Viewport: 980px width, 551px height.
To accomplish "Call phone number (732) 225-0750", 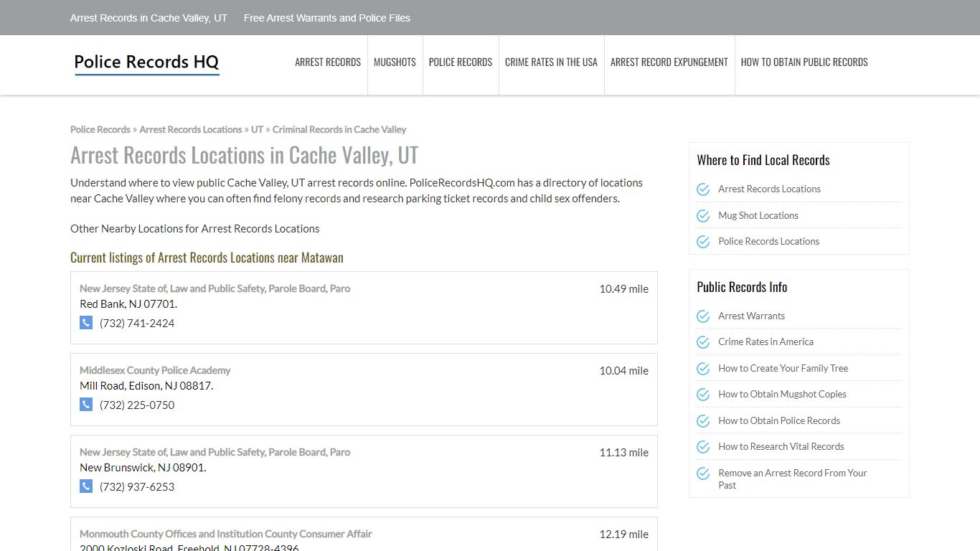I will point(137,405).
